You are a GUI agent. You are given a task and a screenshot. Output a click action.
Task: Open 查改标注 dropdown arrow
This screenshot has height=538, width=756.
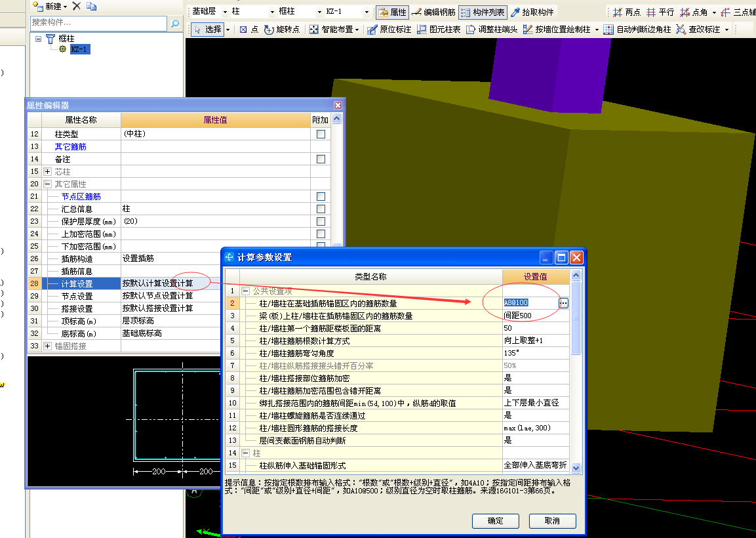726,30
